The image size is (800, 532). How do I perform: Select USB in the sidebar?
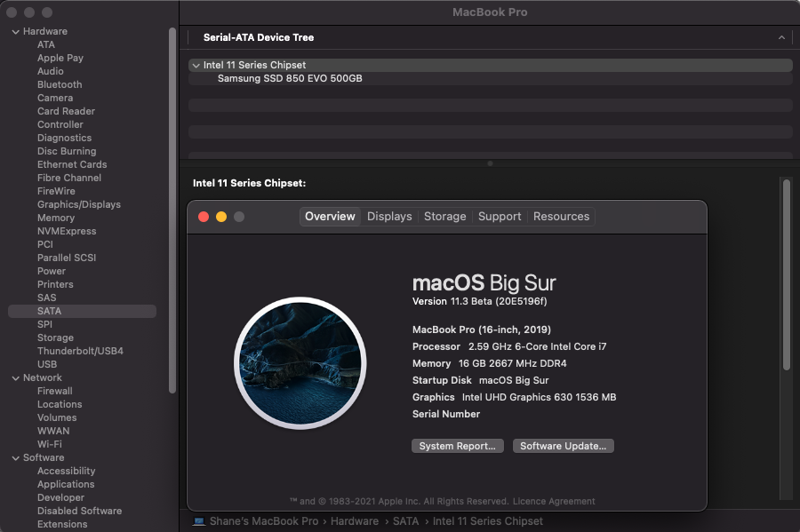click(47, 364)
